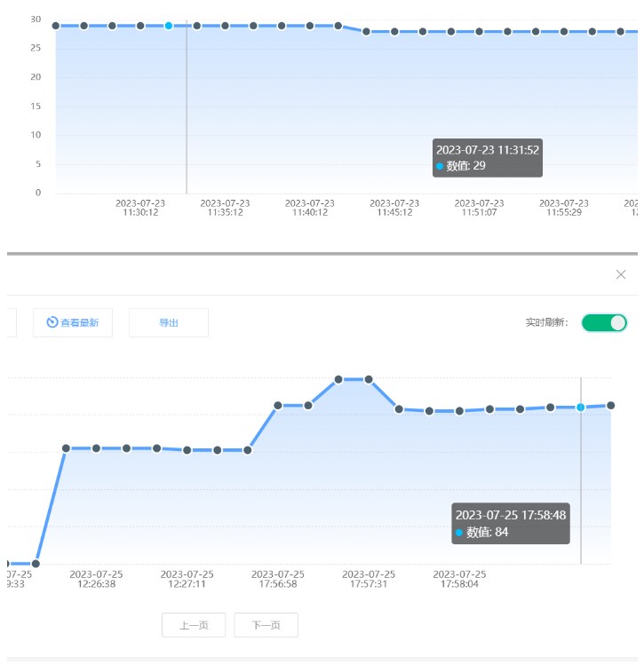
Task: Click the y-axis label 0
Action: (38, 193)
